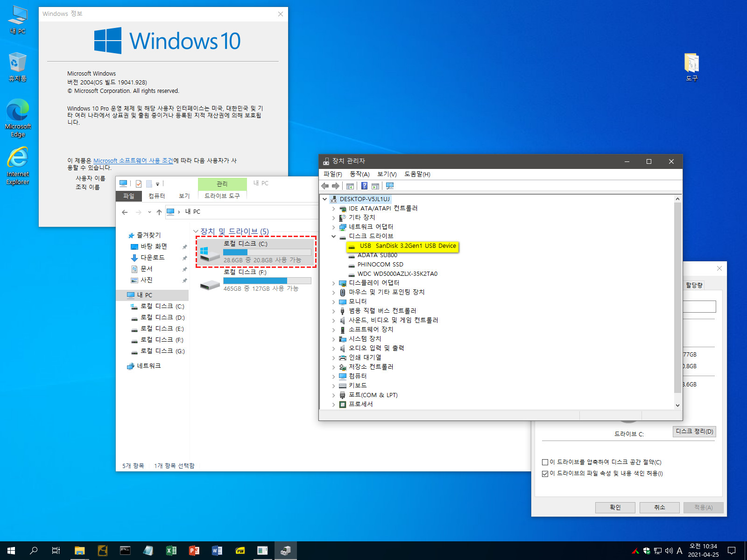Collapse the 디스크 드라이브 node
The height and width of the screenshot is (560, 747).
[x=334, y=236]
